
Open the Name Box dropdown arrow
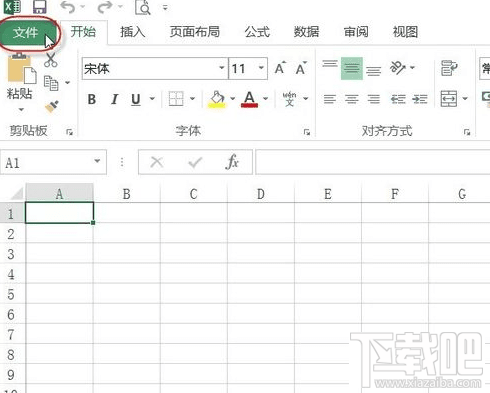tap(97, 161)
